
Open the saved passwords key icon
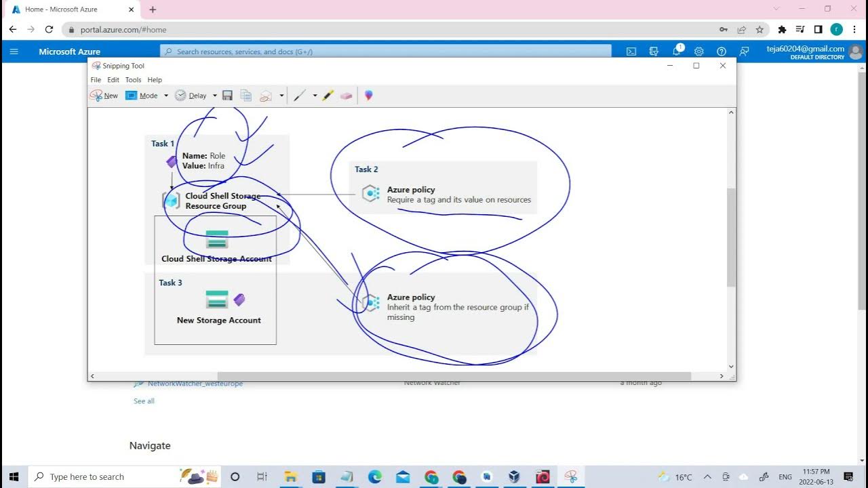click(724, 30)
